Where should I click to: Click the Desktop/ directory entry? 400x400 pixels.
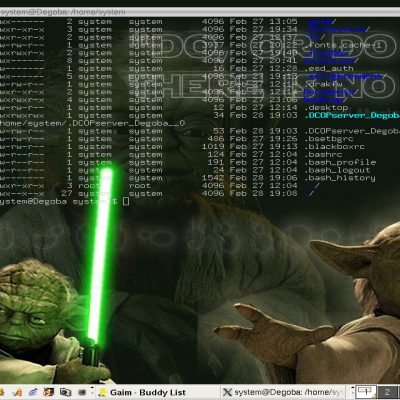point(325,100)
